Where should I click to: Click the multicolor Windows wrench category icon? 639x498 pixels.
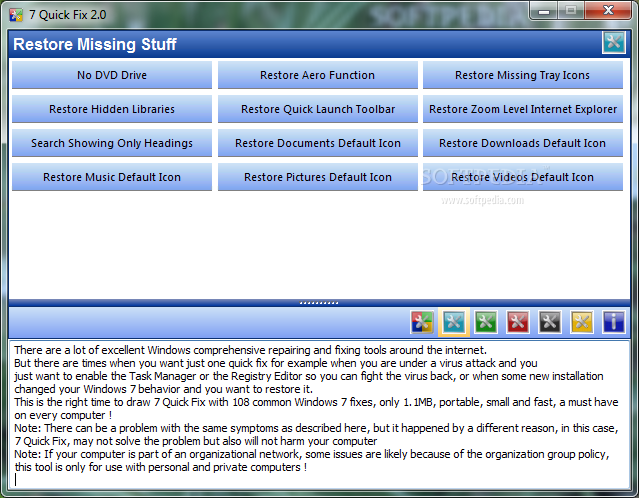[x=422, y=322]
